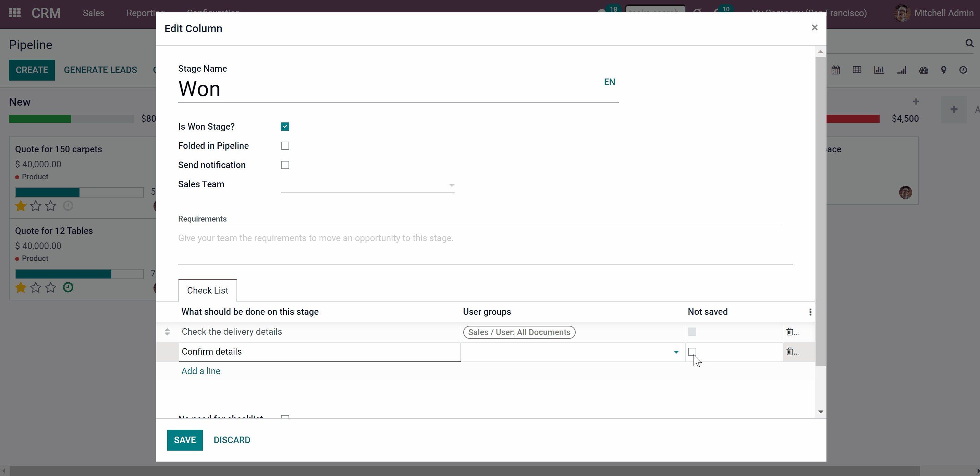This screenshot has height=476, width=980.
Task: Switch to bar graph view icon
Action: click(879, 70)
